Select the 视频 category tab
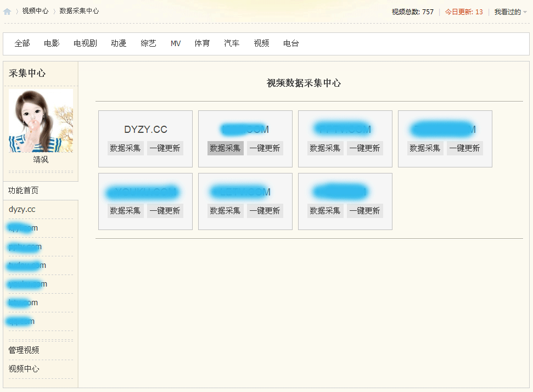The image size is (533, 392). (x=261, y=43)
